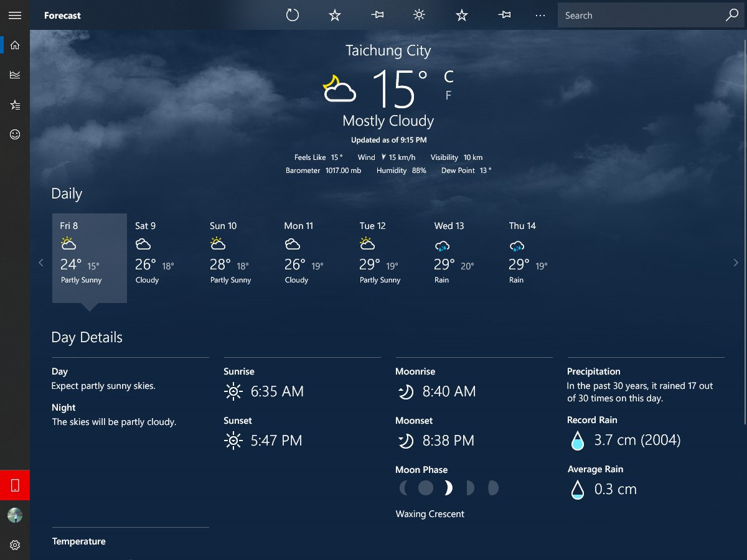Click the smiley feedback icon in sidebar
747x560 pixels.
[x=15, y=134]
